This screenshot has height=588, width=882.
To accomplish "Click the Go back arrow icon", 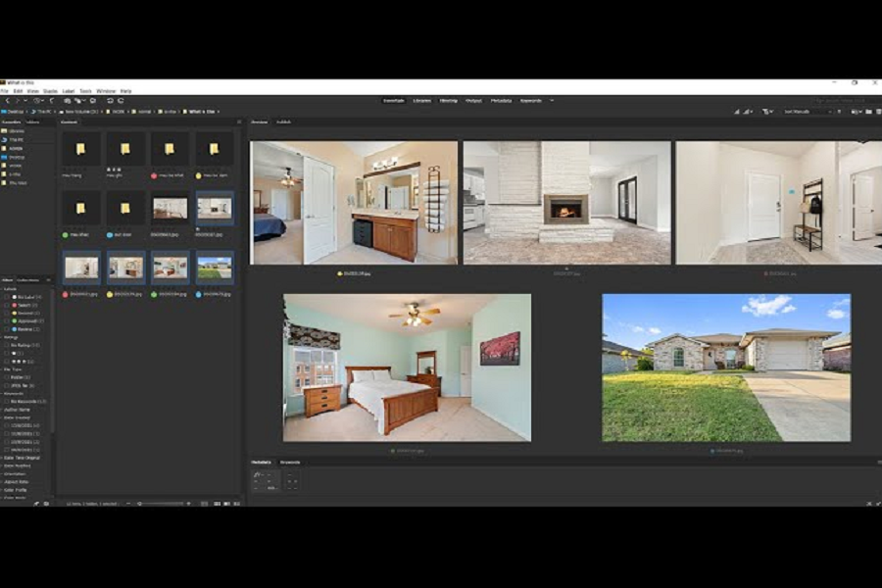I will (x=7, y=101).
